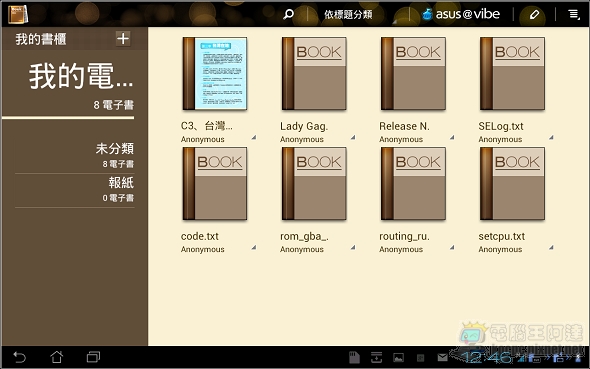Screen dimensions: 590x369
Task: Open the C3、台灣 book cover thumbnail
Action: (x=215, y=74)
